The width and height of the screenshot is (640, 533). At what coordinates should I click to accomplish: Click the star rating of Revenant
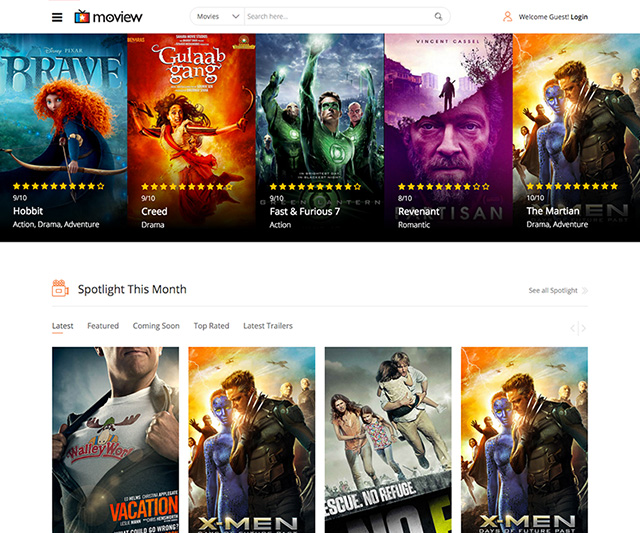coord(444,187)
